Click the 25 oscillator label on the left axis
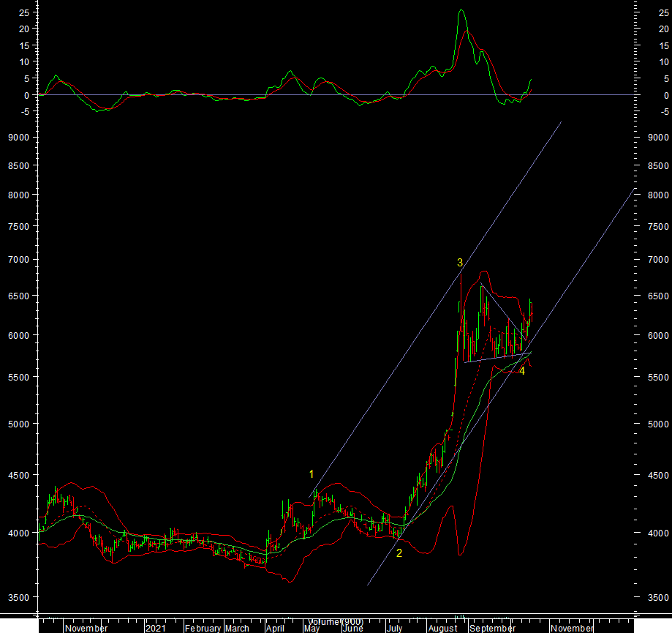Viewport: 672px width, 633px height. [24, 13]
